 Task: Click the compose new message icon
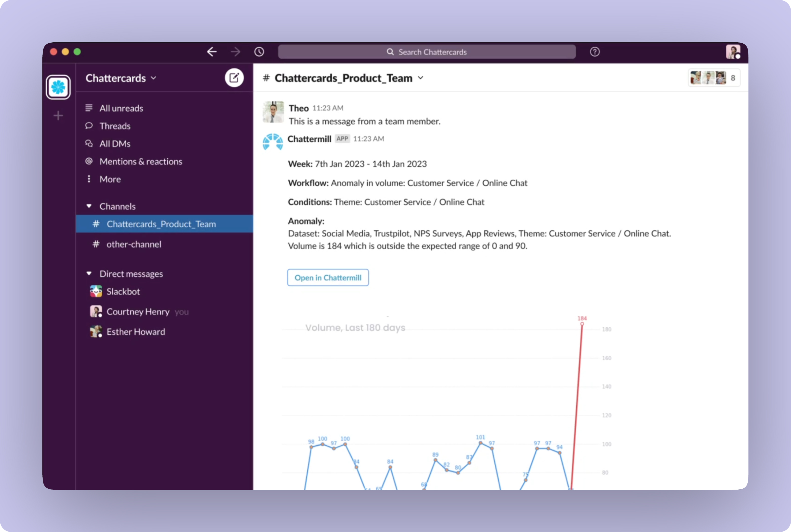pyautogui.click(x=234, y=78)
